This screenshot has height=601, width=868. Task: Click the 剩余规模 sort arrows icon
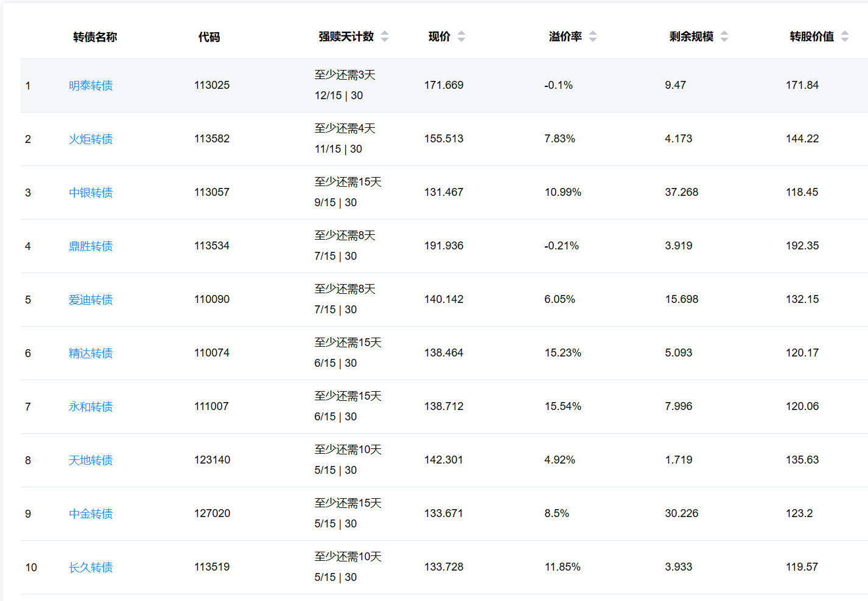pos(724,36)
